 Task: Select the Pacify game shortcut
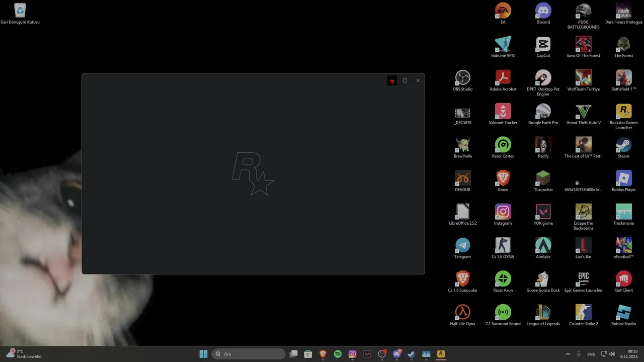[x=543, y=148]
